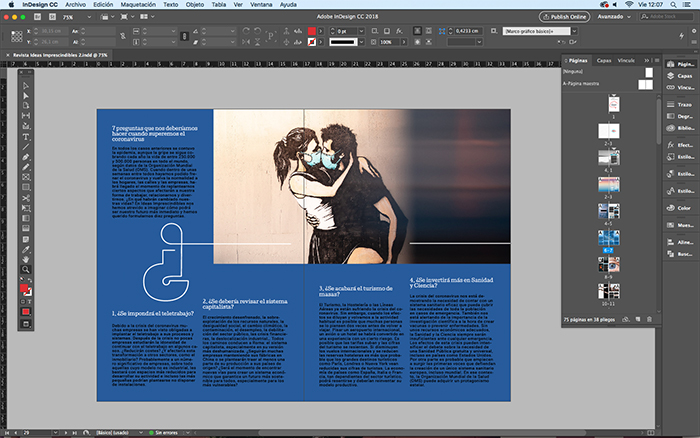
Task: Click the create new page icon
Action: tap(638, 319)
